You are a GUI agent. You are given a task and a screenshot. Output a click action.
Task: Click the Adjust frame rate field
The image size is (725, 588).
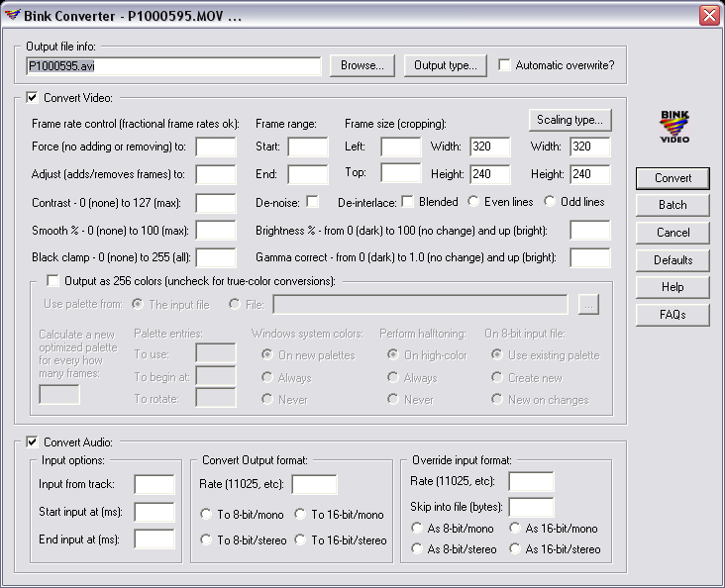tap(216, 175)
